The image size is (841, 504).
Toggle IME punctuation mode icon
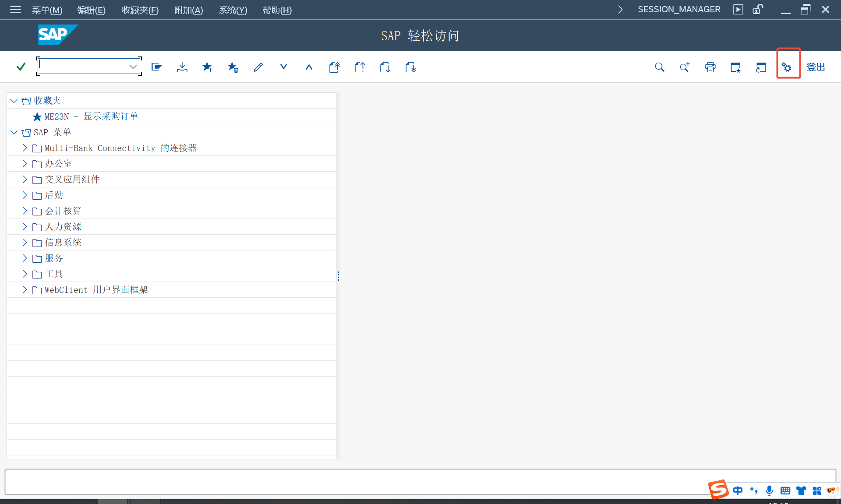753,490
